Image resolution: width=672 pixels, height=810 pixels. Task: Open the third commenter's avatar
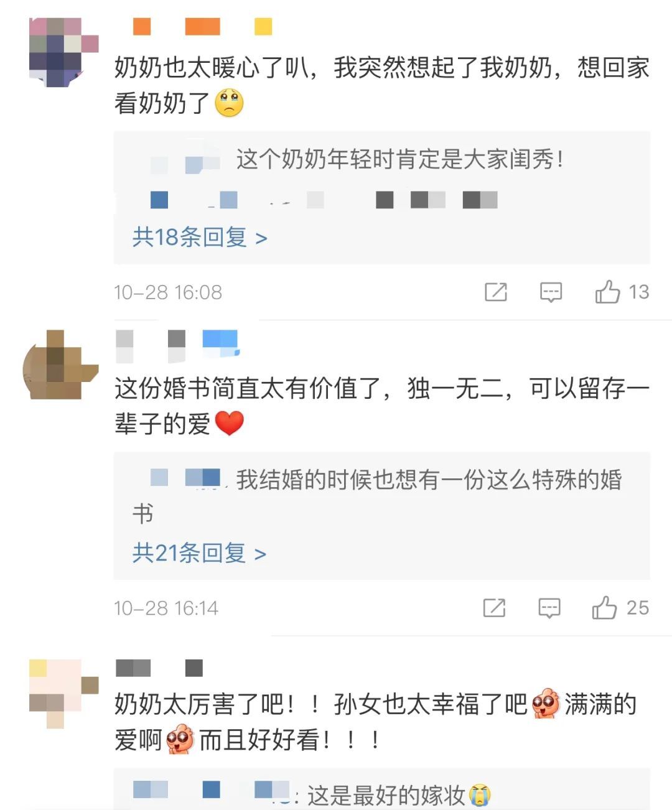click(x=64, y=694)
